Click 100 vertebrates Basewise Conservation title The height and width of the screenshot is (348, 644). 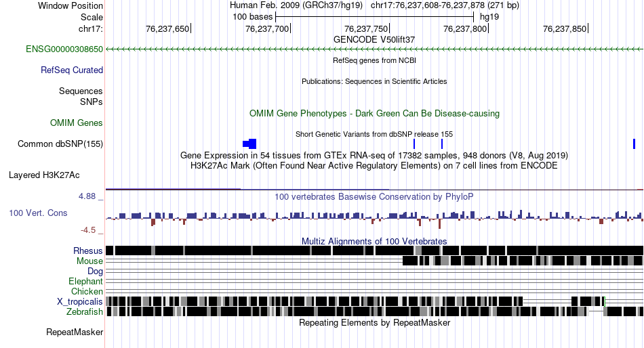pyautogui.click(x=374, y=197)
